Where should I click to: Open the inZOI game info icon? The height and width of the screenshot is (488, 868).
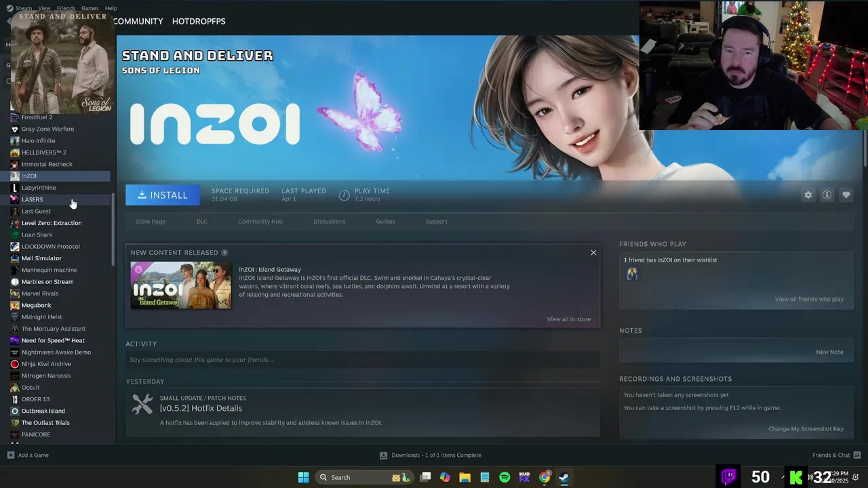pos(827,195)
